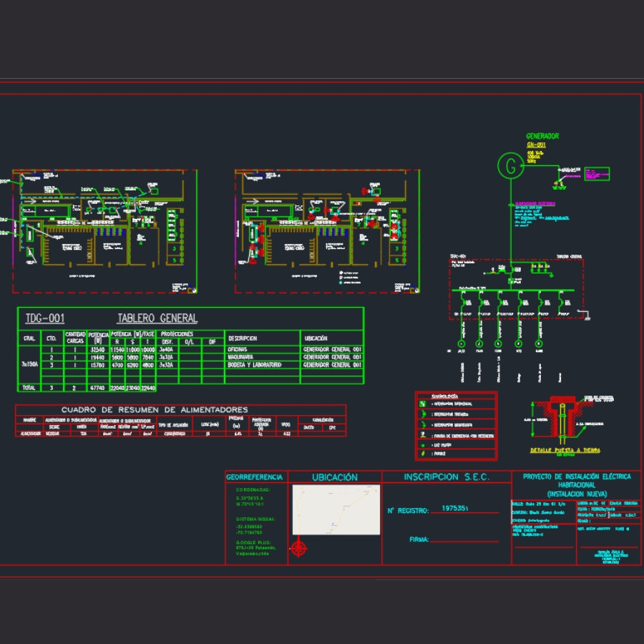Click the CUADRO DE RESUMEN DE ALIMENTADORES heading

click(155, 410)
